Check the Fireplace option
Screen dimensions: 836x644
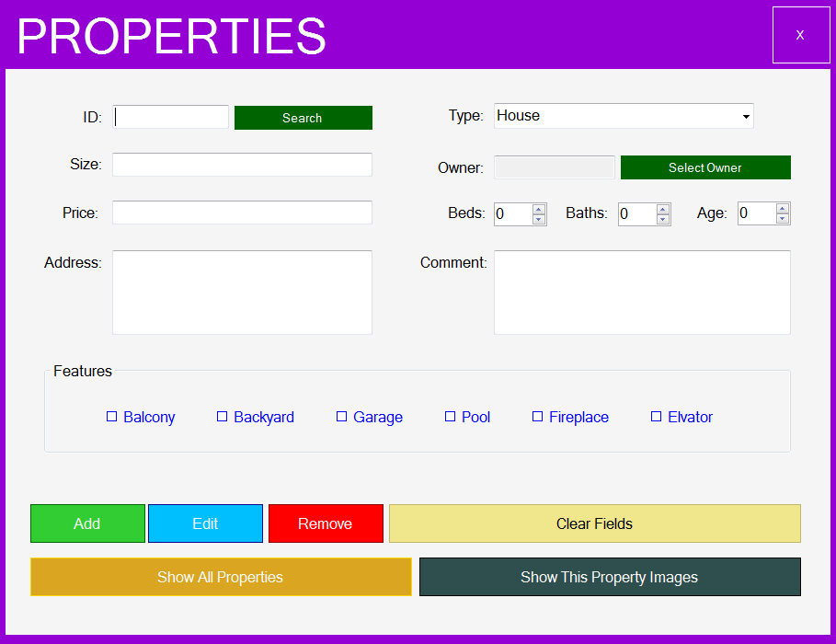click(x=538, y=417)
